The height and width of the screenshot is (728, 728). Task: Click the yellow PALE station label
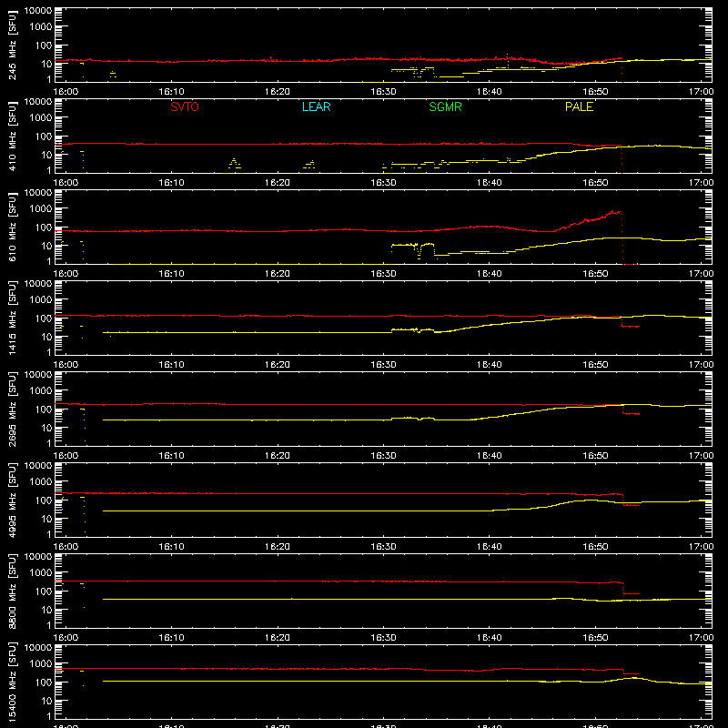(x=579, y=106)
